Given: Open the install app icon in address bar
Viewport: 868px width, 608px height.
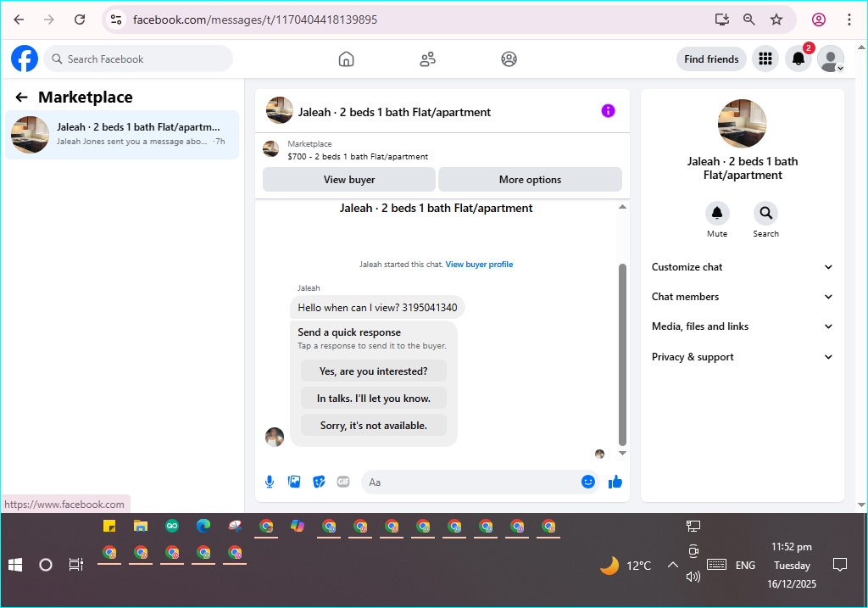Looking at the screenshot, I should point(722,20).
